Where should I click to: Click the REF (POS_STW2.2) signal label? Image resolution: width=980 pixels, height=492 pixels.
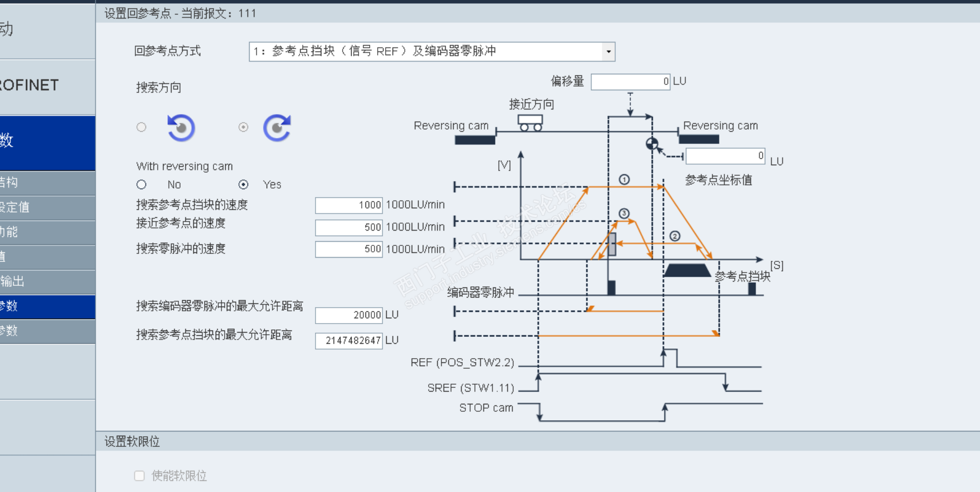coord(462,362)
